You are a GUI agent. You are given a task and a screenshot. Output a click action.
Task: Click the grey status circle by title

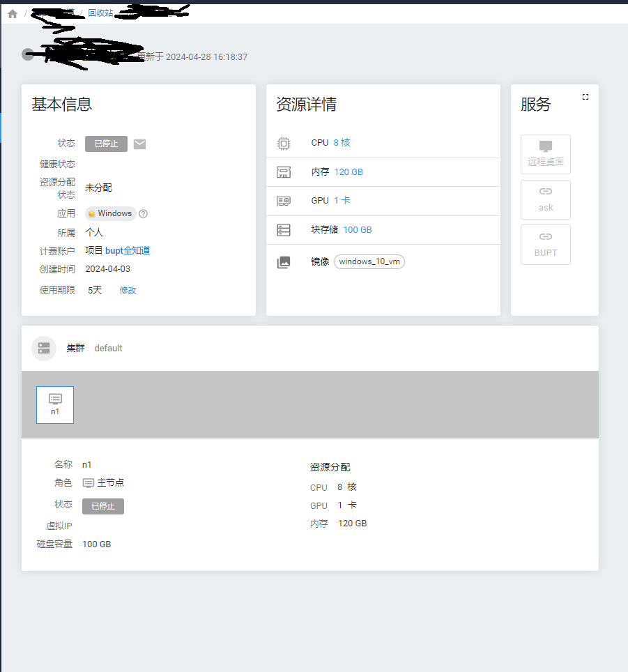click(x=28, y=54)
